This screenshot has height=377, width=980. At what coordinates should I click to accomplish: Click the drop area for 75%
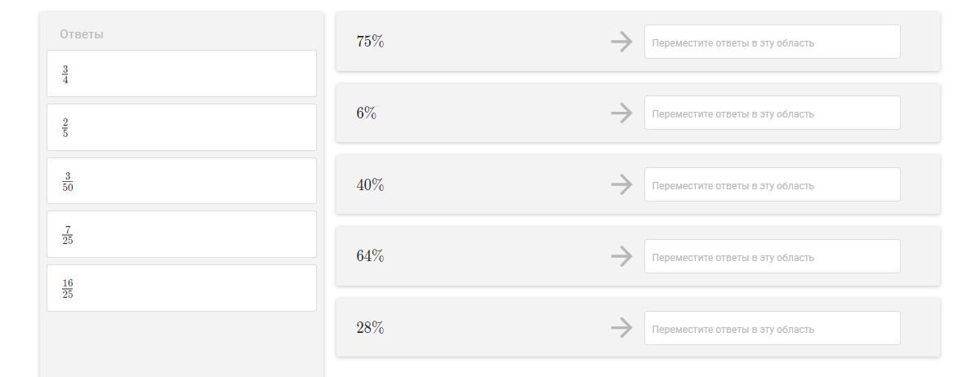point(772,42)
